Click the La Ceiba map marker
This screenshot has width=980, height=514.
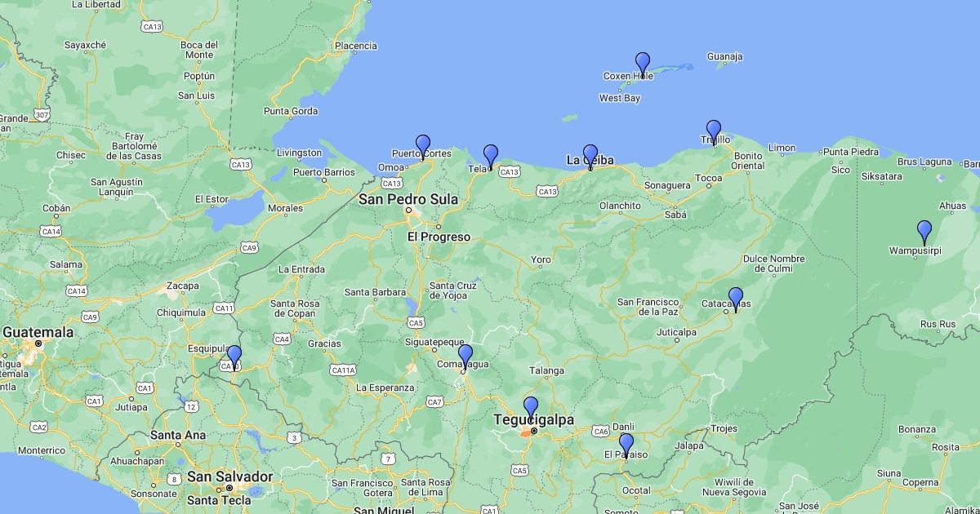click(590, 155)
